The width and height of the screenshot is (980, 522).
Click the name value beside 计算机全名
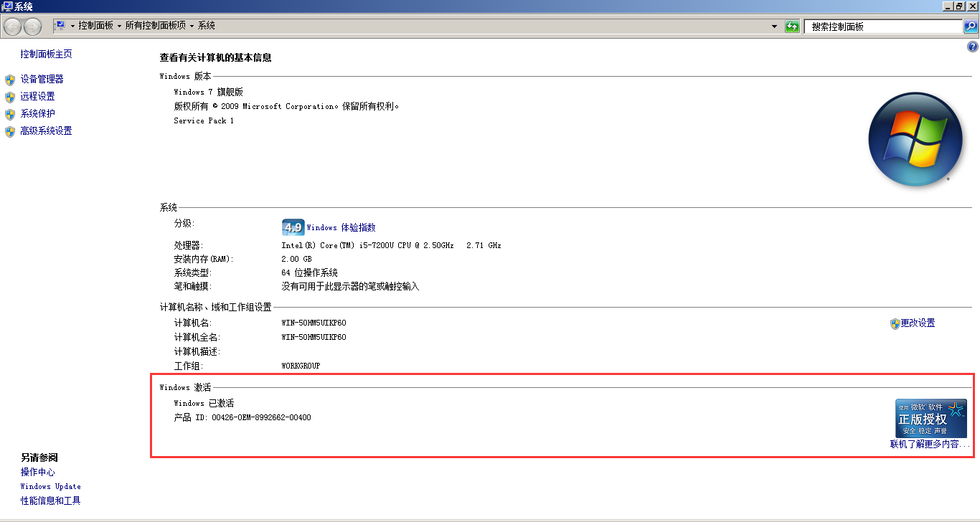314,337
